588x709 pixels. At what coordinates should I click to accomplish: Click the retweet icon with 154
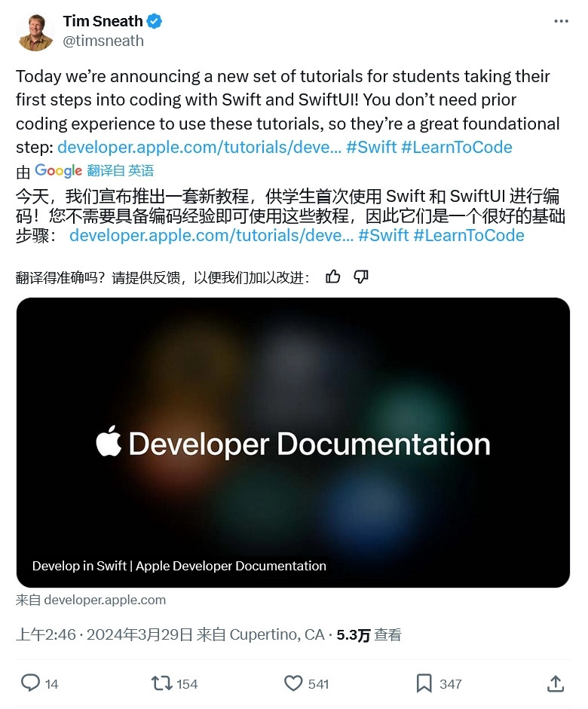tap(161, 683)
